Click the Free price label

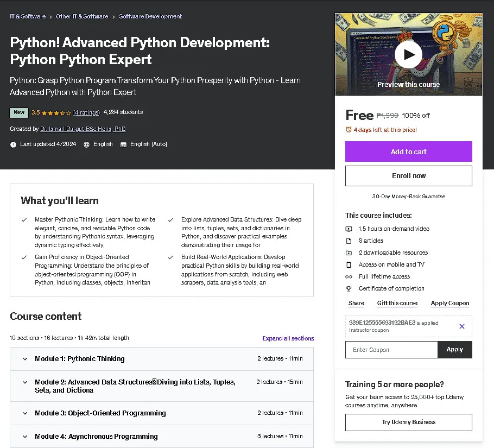point(359,115)
